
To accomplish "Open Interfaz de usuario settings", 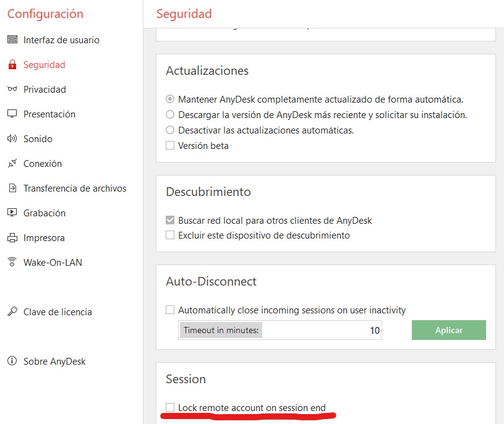I will click(61, 40).
